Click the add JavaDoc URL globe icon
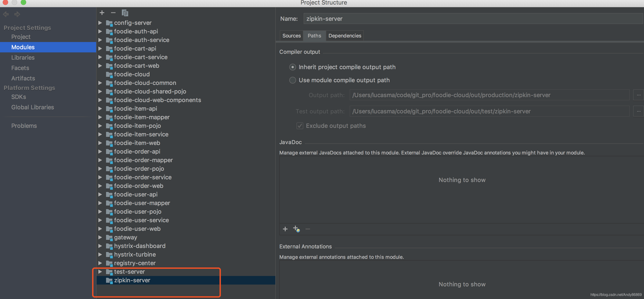644x299 pixels. (296, 229)
